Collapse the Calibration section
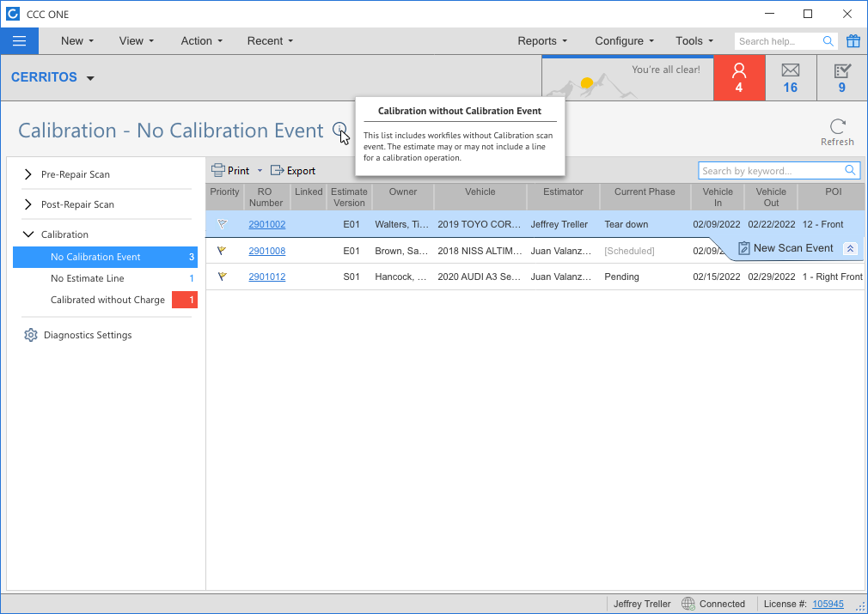Image resolution: width=868 pixels, height=614 pixels. click(x=28, y=234)
